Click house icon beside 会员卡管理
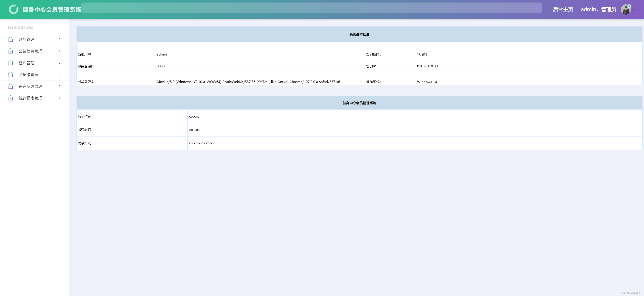Viewport: 644px width, 296px height. (x=11, y=75)
